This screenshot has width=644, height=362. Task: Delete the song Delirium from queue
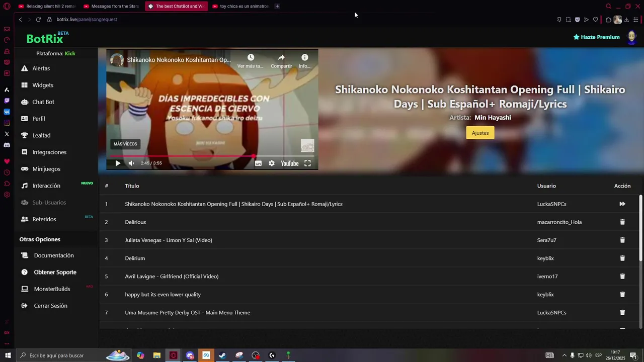tap(622, 258)
